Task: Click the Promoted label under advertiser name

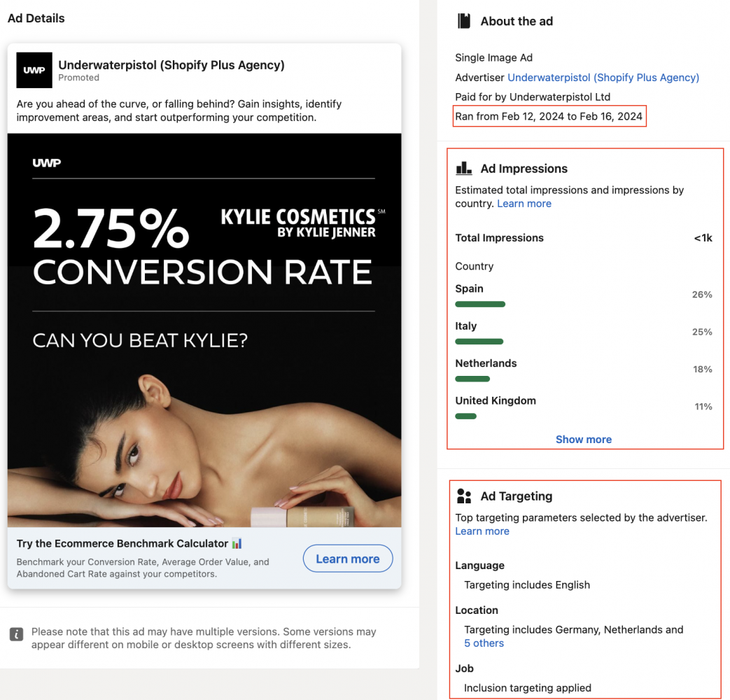Action: pos(78,78)
